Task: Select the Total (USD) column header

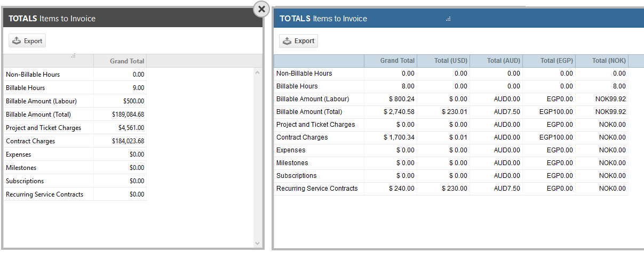Action: (x=443, y=61)
